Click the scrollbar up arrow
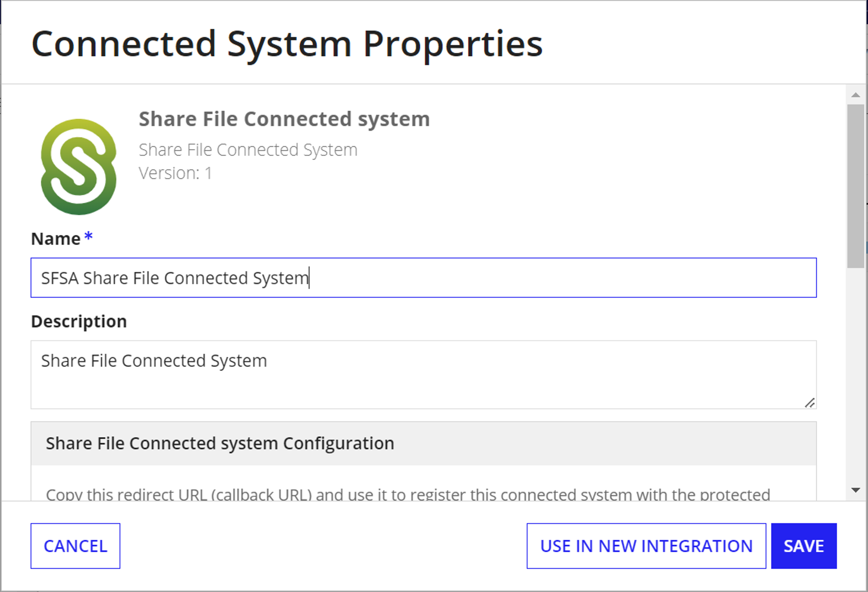The height and width of the screenshot is (592, 868). (x=856, y=95)
